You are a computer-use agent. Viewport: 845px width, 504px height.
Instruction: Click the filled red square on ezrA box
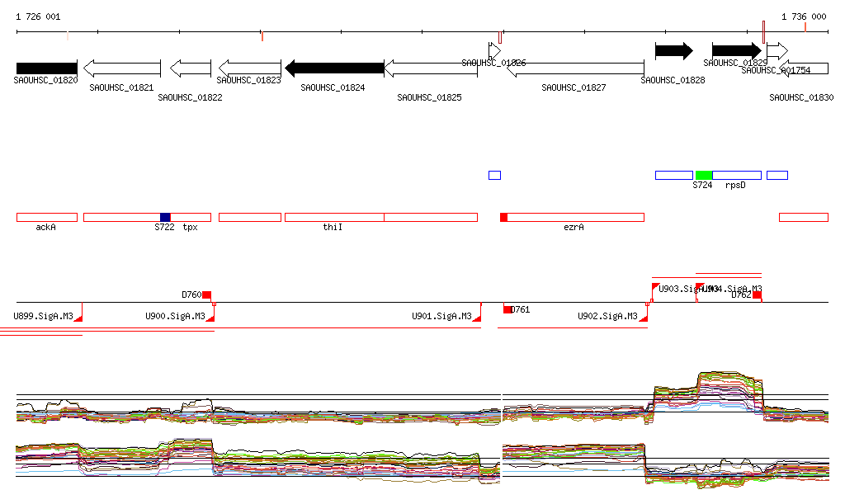pyautogui.click(x=504, y=217)
